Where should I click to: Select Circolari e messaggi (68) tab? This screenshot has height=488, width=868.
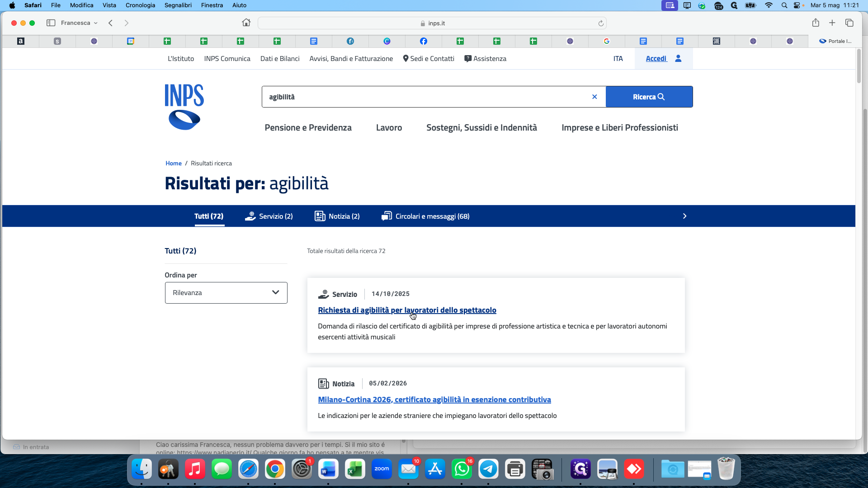(425, 216)
